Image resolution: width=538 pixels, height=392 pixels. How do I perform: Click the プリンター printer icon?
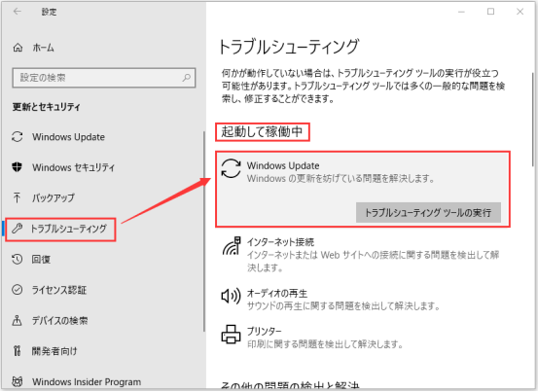click(231, 334)
